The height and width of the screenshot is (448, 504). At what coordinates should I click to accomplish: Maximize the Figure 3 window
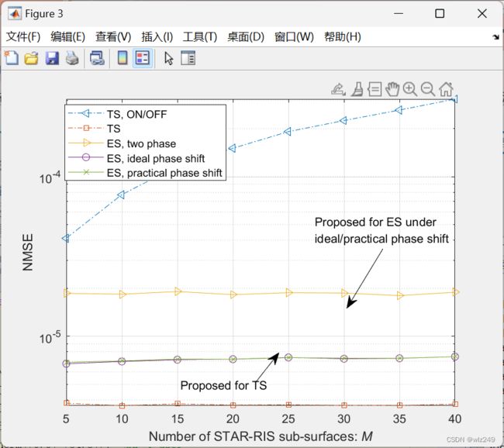coord(440,13)
